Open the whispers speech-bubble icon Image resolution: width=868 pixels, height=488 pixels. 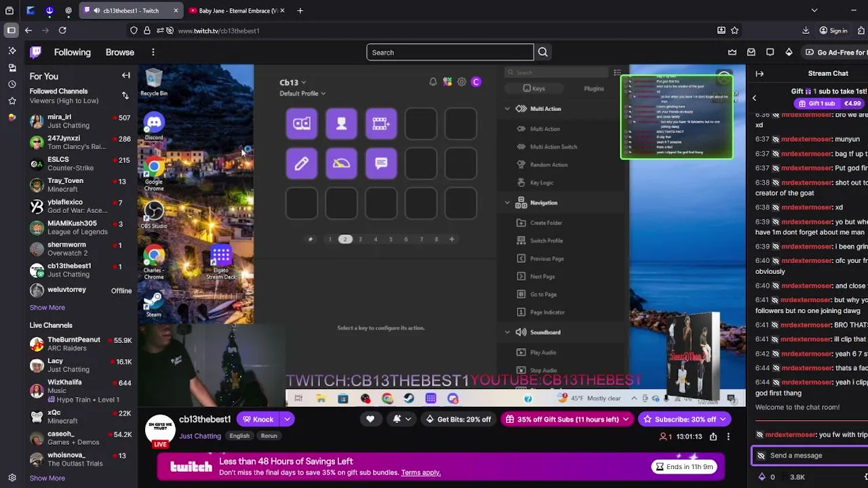770,52
